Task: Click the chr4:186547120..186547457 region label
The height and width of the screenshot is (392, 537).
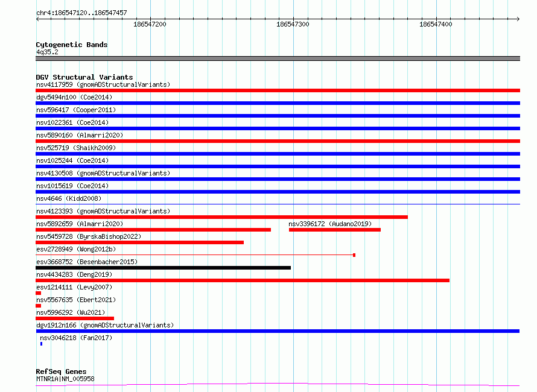Action: (x=81, y=13)
